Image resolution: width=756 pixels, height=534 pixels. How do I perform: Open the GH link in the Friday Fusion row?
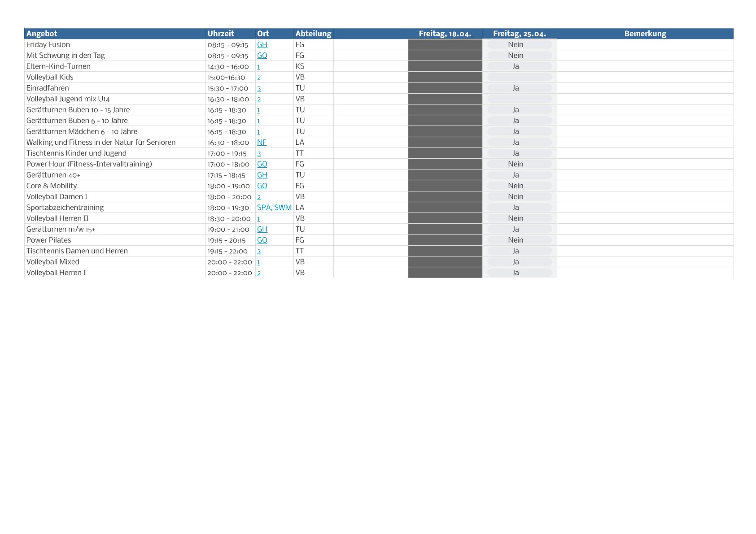coord(262,45)
